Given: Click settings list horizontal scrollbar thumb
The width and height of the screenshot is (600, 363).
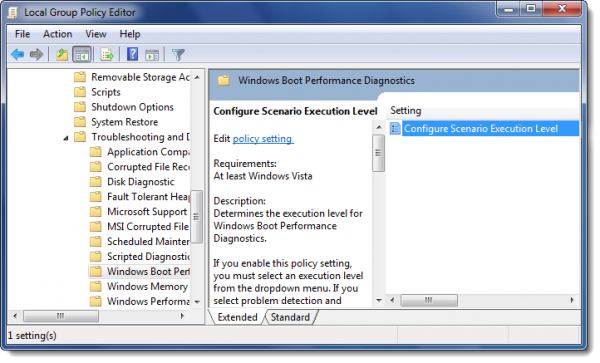Looking at the screenshot, I should [429, 300].
